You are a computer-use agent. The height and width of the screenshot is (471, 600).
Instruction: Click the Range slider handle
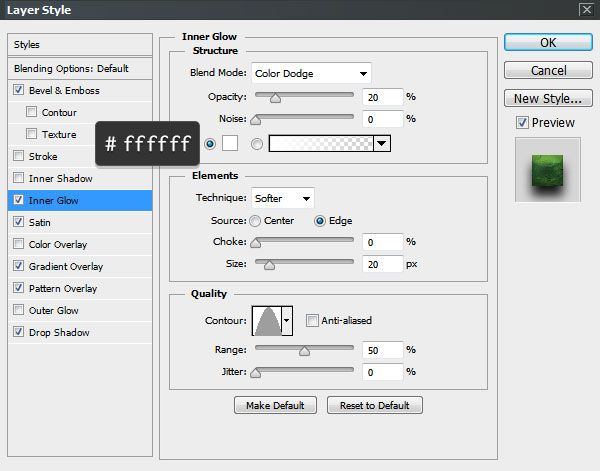coord(305,351)
